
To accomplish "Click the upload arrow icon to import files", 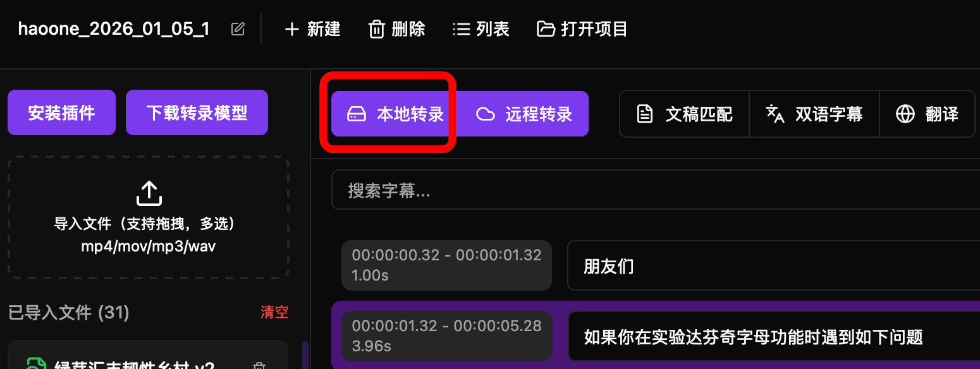I will [149, 193].
